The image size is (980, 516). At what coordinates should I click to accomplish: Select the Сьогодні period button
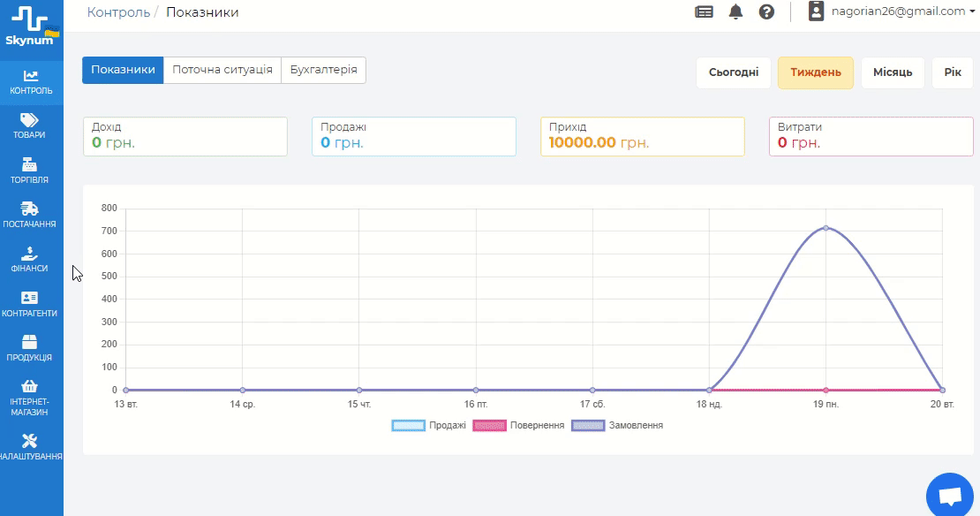click(734, 72)
